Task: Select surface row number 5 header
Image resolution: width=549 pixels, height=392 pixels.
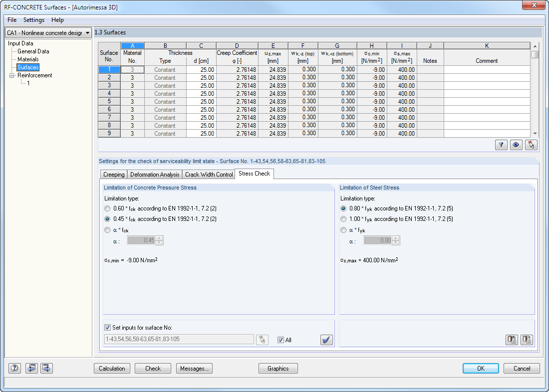Action: [109, 102]
